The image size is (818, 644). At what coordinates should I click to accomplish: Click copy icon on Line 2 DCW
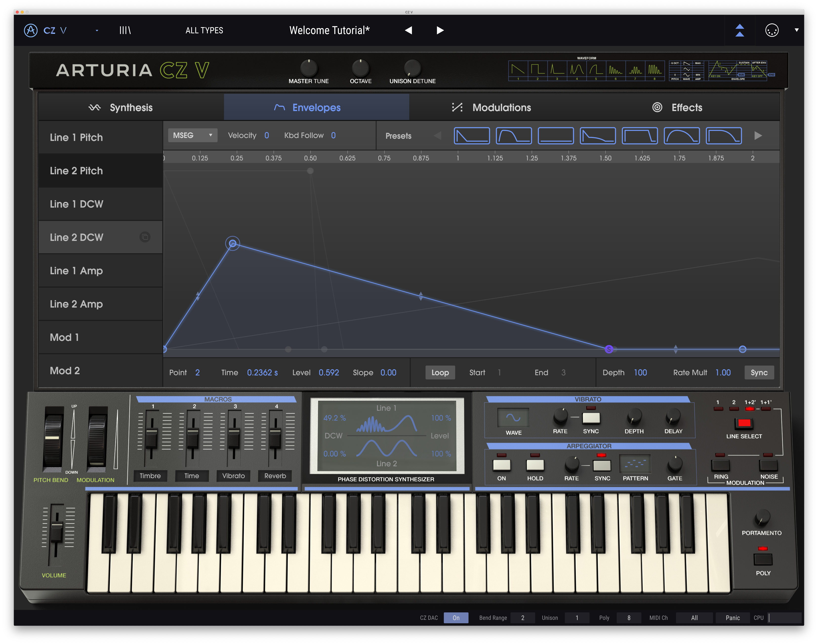(145, 237)
